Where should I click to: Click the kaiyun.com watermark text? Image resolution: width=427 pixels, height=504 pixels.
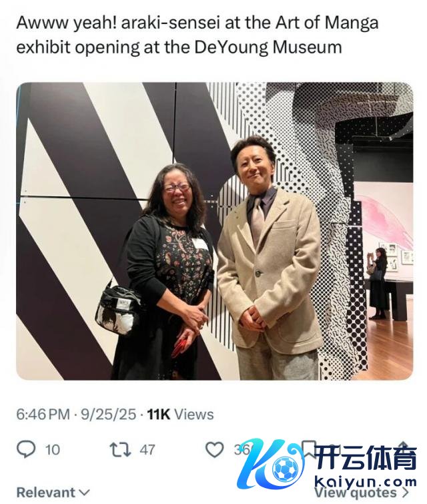click(x=365, y=481)
